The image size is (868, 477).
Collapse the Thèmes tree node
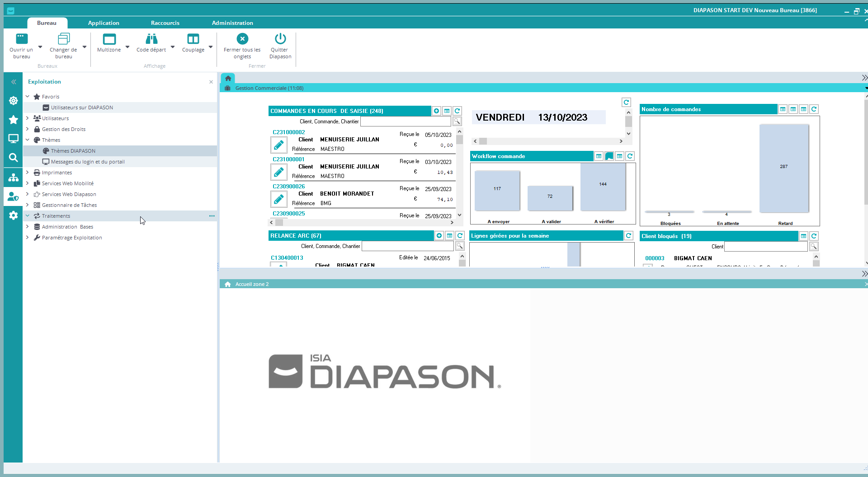tap(28, 140)
